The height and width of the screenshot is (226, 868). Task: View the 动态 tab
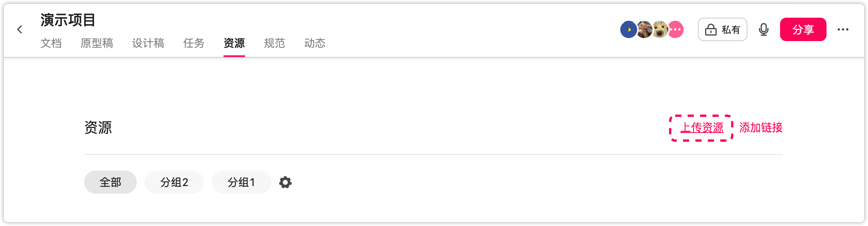pyautogui.click(x=315, y=43)
